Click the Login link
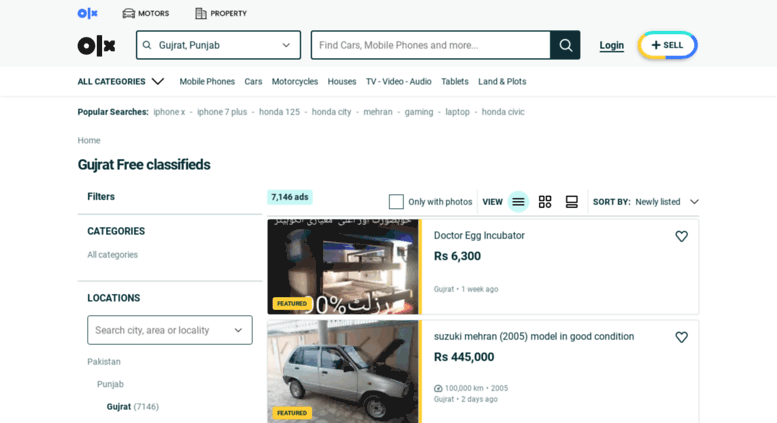The image size is (777, 423). [611, 46]
